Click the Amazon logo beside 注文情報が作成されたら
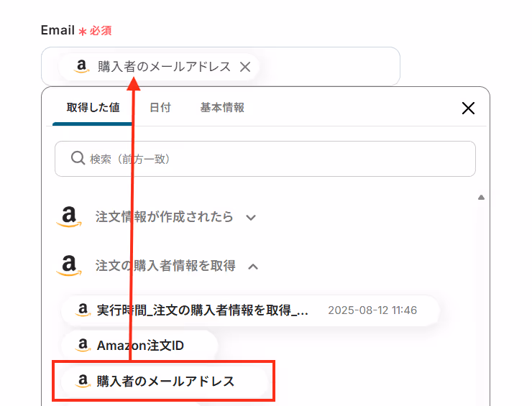The width and height of the screenshot is (532, 406). point(69,217)
